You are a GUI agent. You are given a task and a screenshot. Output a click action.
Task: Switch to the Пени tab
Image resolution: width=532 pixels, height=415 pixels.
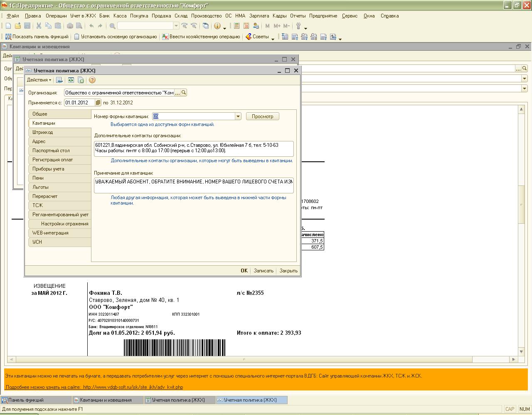tap(60, 178)
